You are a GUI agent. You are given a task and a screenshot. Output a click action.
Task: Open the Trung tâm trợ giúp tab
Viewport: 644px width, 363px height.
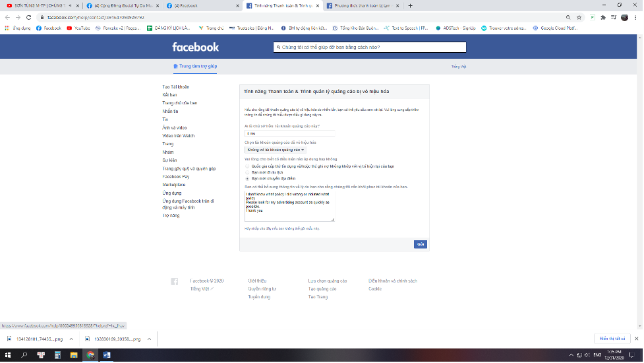point(195,66)
